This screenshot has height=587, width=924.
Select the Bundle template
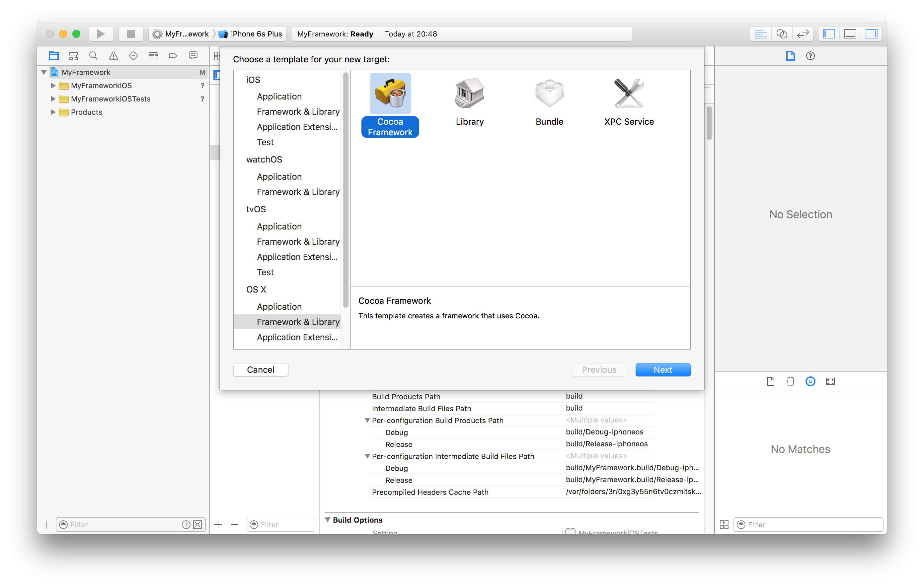pyautogui.click(x=549, y=101)
